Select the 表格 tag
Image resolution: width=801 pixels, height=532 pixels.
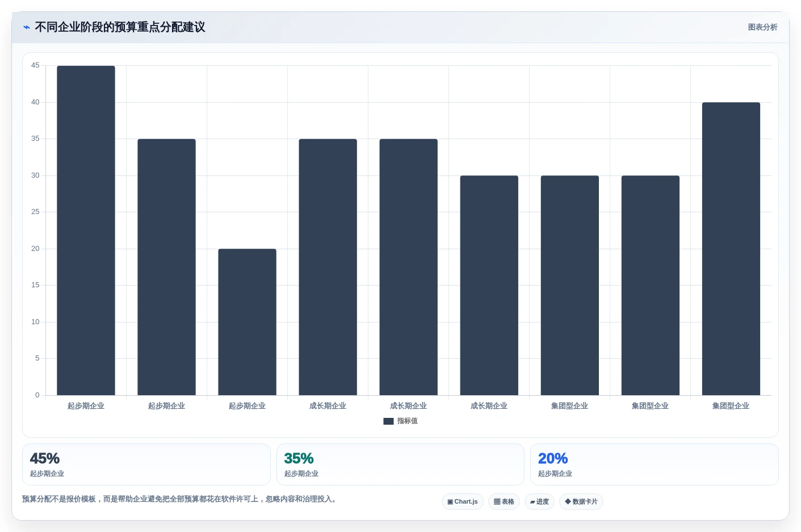pyautogui.click(x=504, y=502)
